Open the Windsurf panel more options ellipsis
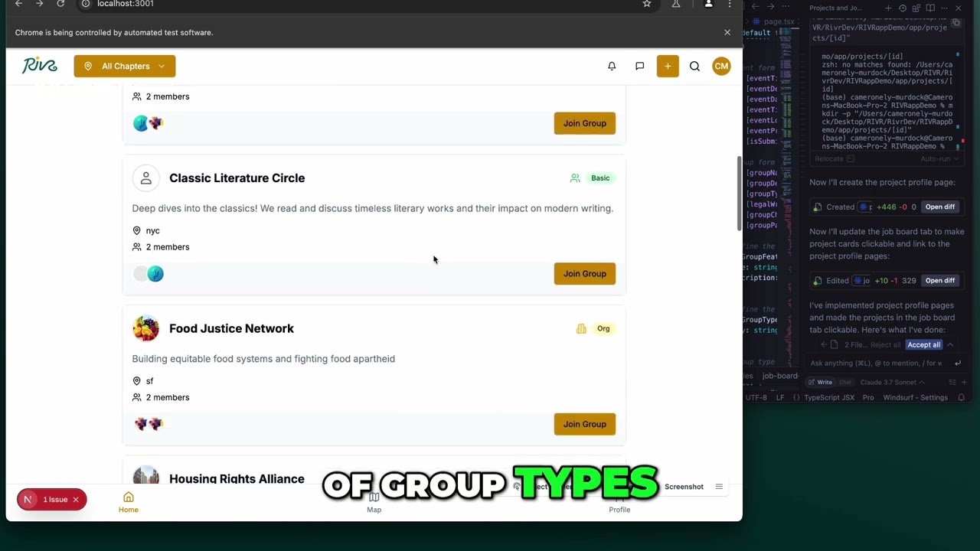The width and height of the screenshot is (980, 551). pos(944,8)
